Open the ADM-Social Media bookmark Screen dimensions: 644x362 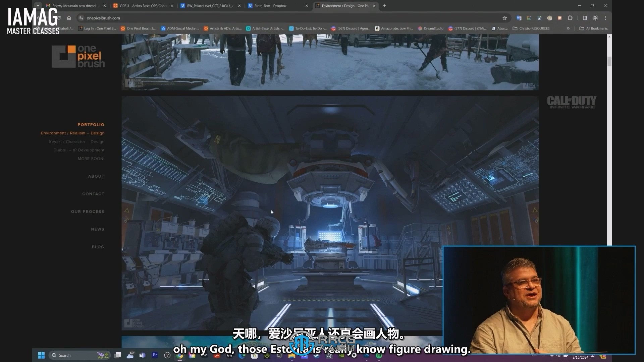tap(180, 28)
